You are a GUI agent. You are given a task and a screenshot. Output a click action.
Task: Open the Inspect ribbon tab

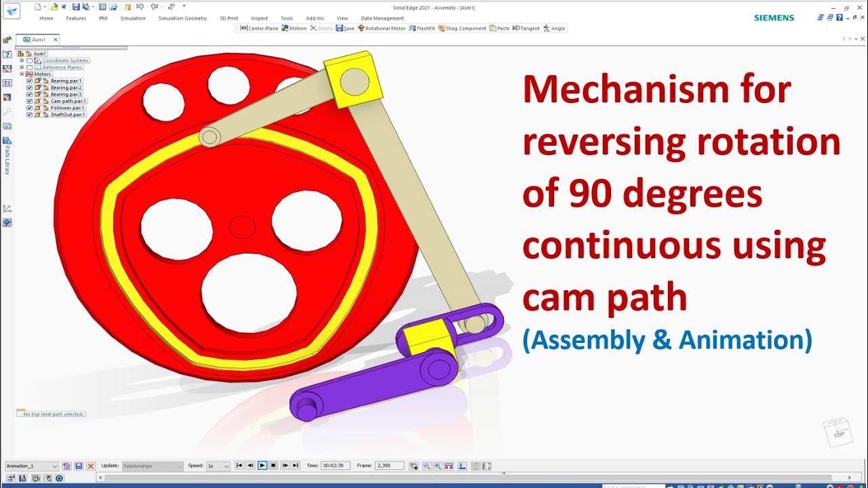[x=259, y=18]
